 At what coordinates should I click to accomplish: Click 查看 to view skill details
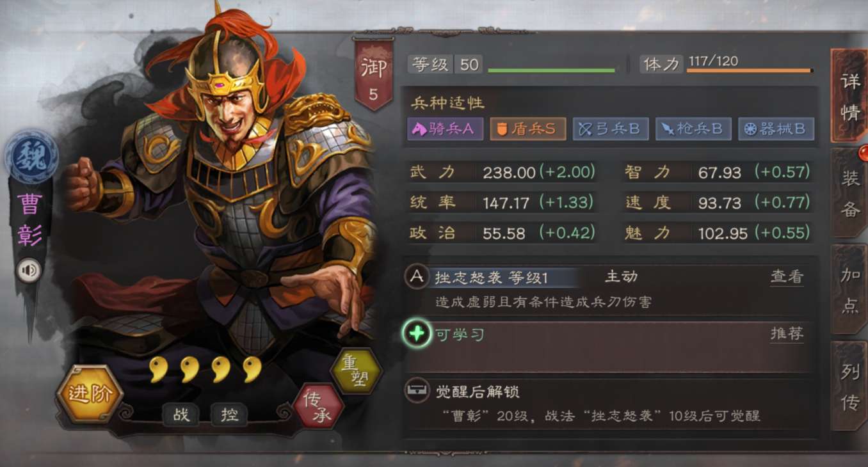tap(787, 277)
